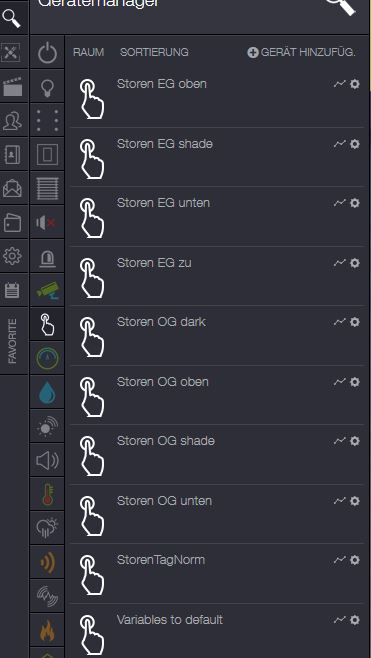Select the security camera category icon
Viewport: 371px width, 658px height.
click(47, 290)
